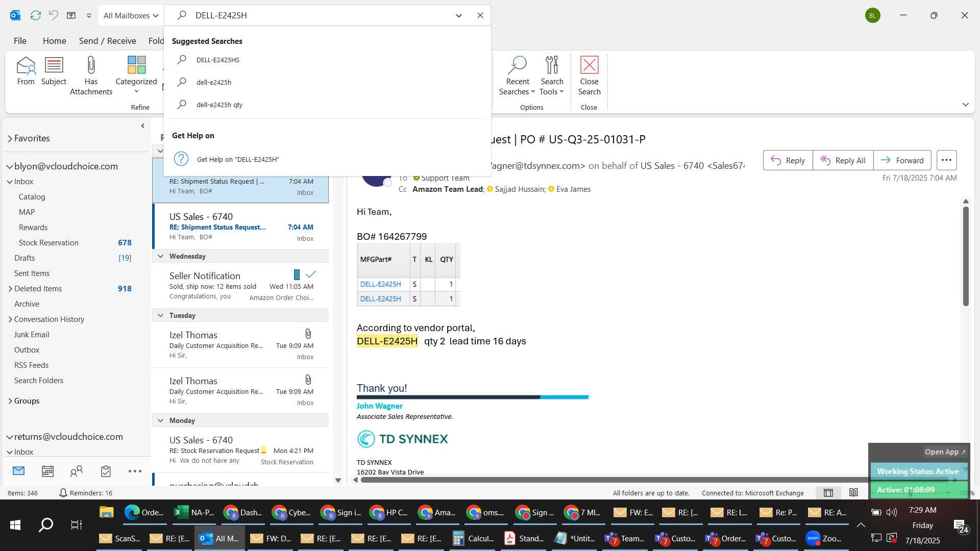
Task: Open the File menu
Action: point(20,41)
